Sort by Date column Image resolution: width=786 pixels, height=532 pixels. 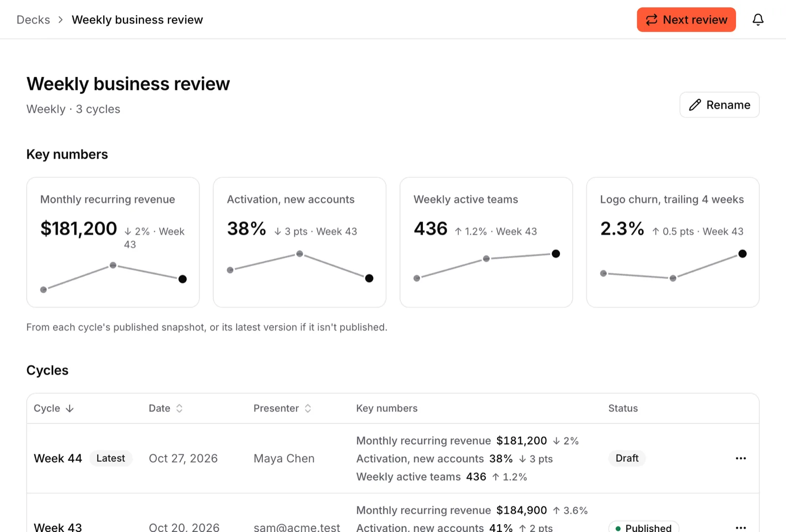(x=166, y=408)
